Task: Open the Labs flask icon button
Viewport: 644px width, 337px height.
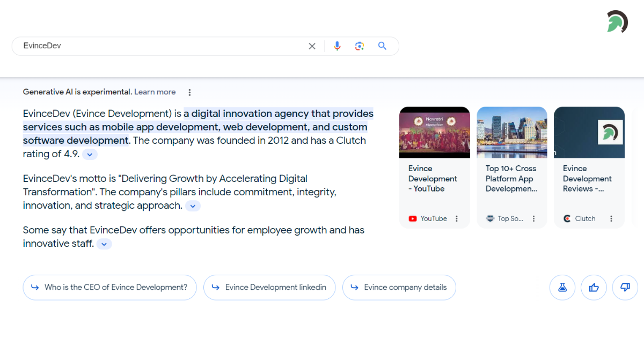Action: click(562, 288)
